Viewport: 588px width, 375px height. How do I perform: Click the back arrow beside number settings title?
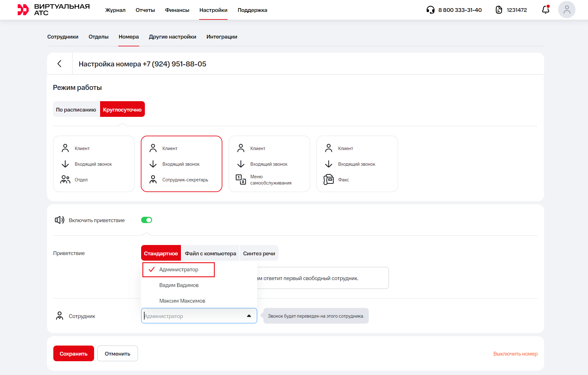coord(59,64)
